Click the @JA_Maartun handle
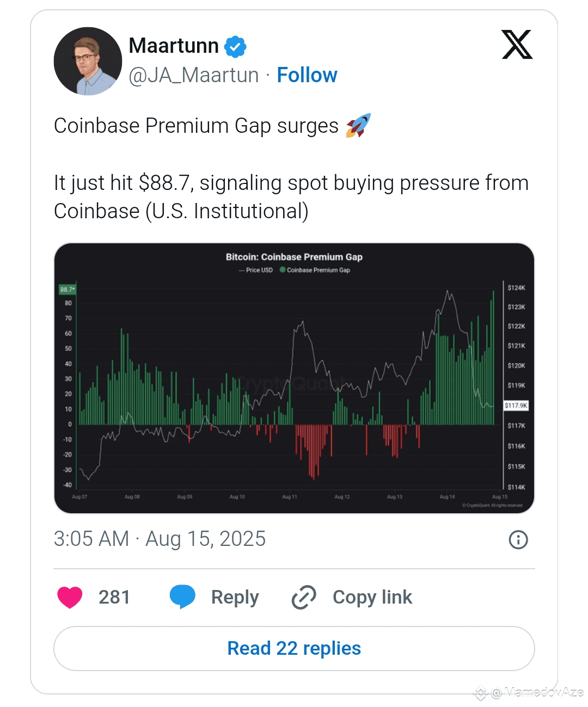The width and height of the screenshot is (588, 707). (194, 75)
